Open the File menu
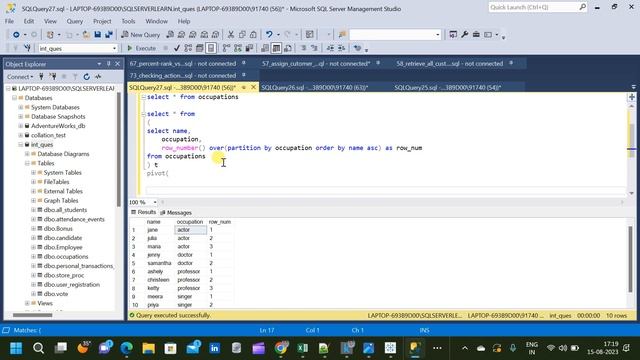The image size is (640, 360). click(9, 21)
